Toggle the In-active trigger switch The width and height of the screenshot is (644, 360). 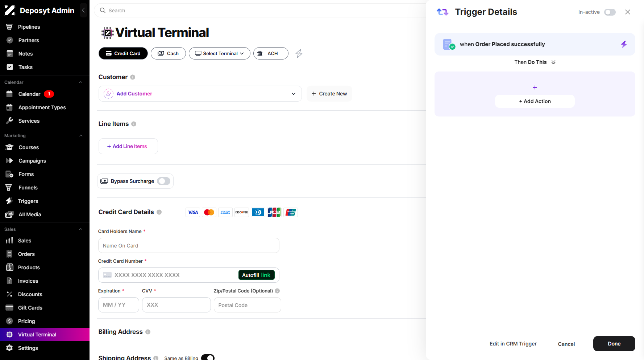610,12
